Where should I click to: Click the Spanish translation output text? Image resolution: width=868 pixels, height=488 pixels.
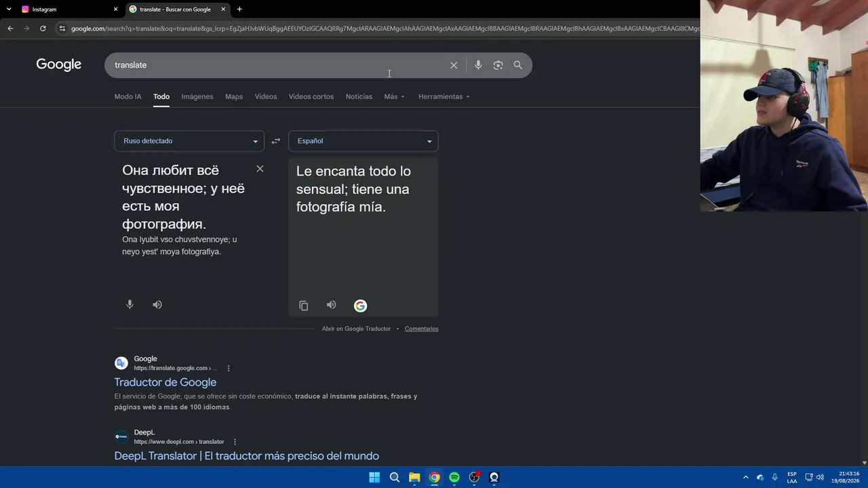click(353, 189)
